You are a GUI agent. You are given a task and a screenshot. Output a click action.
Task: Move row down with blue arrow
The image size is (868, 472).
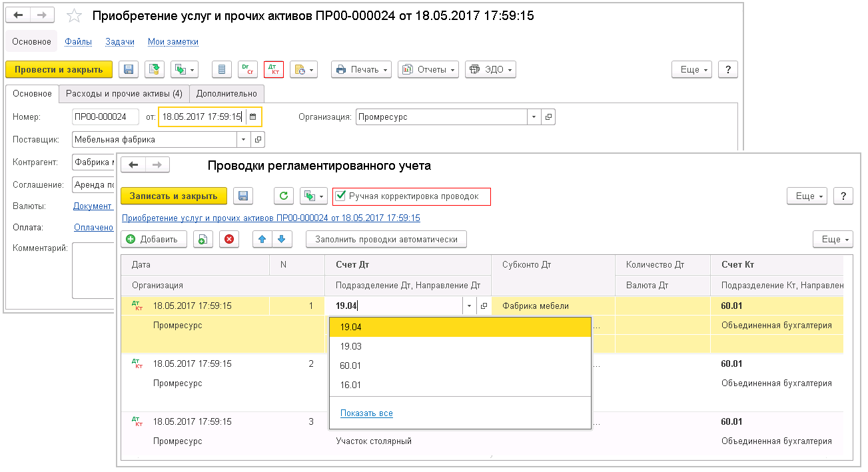click(x=282, y=239)
